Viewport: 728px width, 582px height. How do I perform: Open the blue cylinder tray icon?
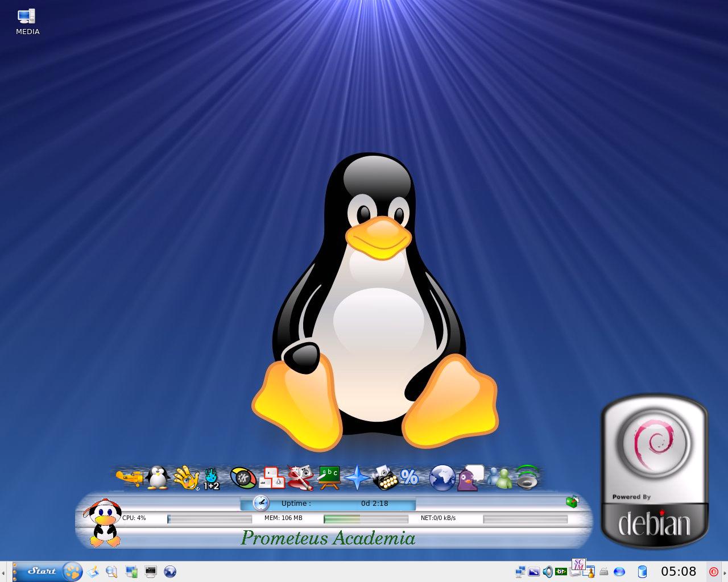(x=642, y=572)
